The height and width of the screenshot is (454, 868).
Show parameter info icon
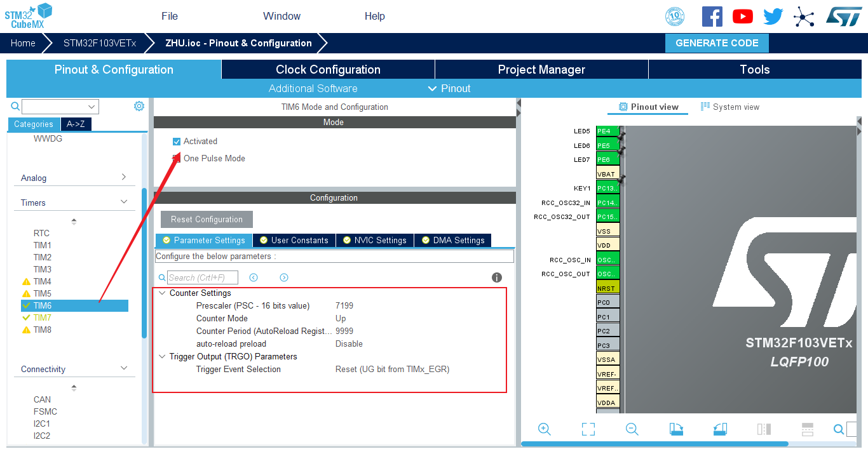click(497, 277)
